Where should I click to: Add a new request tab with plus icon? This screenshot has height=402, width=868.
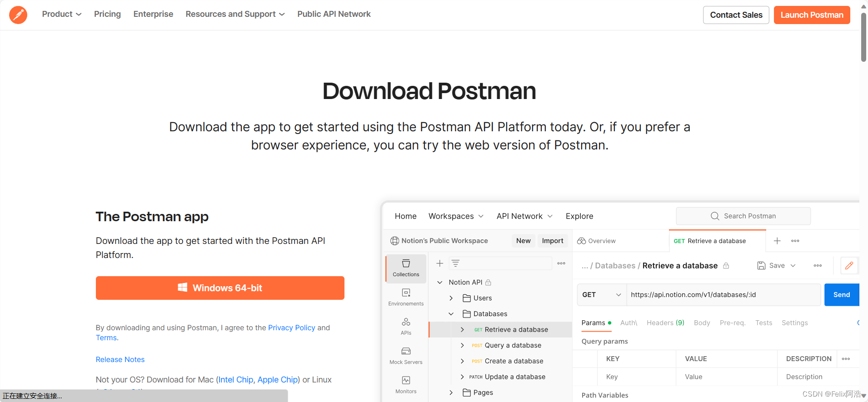click(777, 241)
